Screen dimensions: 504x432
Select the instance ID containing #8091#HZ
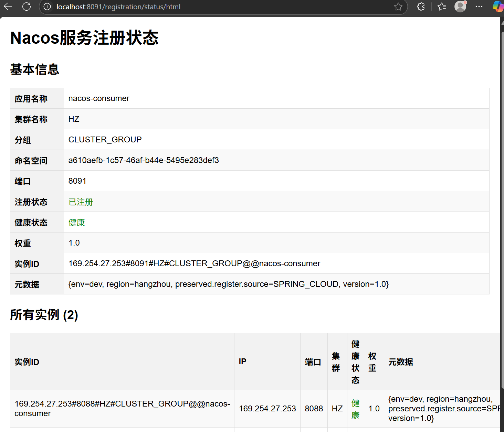[194, 263]
